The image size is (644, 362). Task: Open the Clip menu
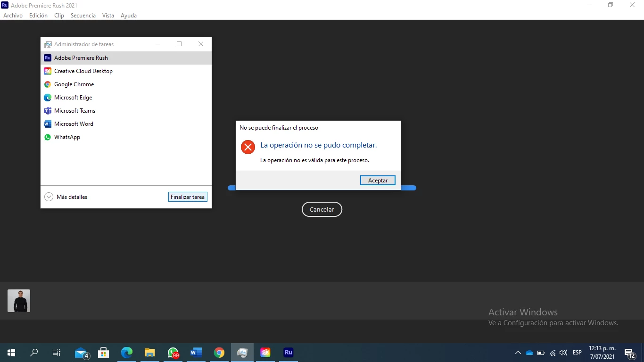coord(59,16)
